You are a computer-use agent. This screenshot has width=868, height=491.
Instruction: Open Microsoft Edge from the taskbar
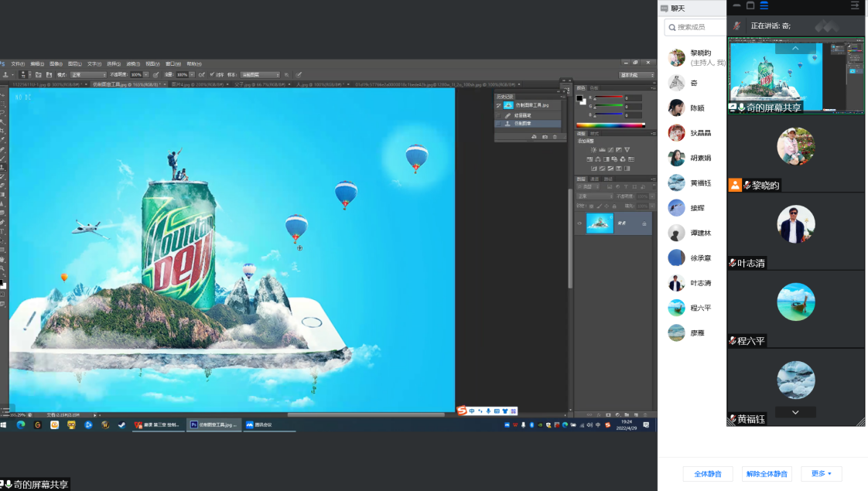pyautogui.click(x=20, y=425)
